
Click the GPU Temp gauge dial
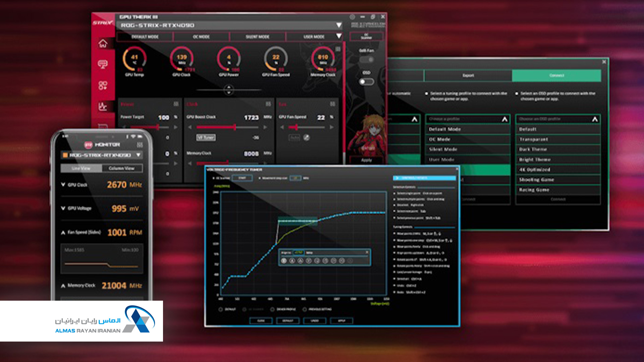pyautogui.click(x=135, y=59)
